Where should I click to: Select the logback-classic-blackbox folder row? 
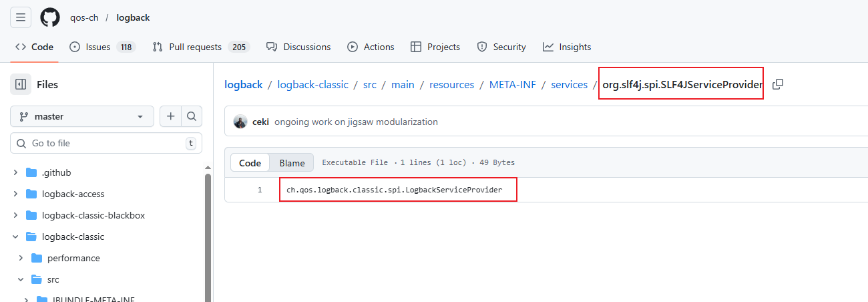click(x=106, y=215)
